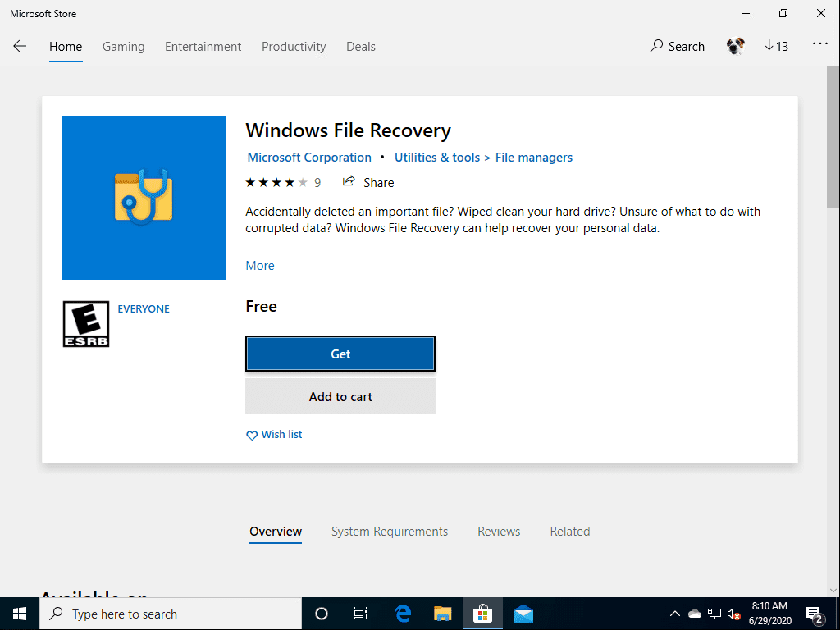The height and width of the screenshot is (630, 840).
Task: Open the three-dot See more menu
Action: (819, 45)
